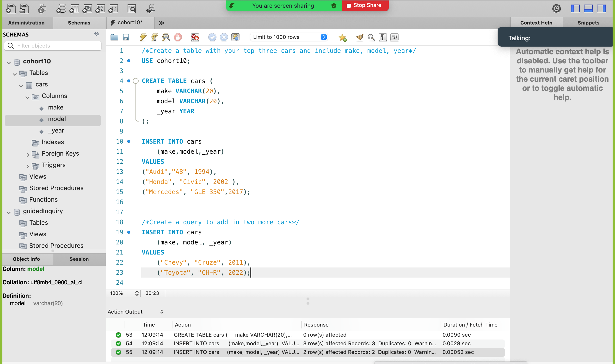615x364 pixels.
Task: Expand the Foreign Keys folder
Action: click(x=27, y=155)
